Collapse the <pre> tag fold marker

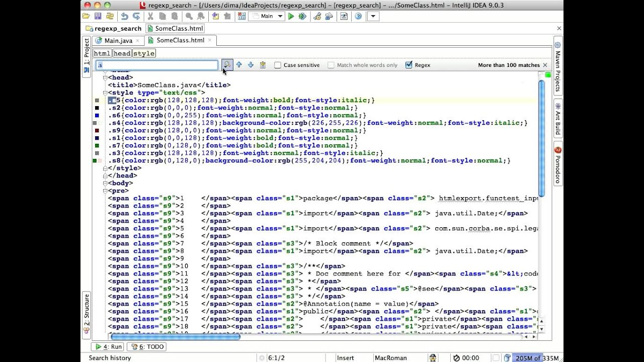coord(105,191)
